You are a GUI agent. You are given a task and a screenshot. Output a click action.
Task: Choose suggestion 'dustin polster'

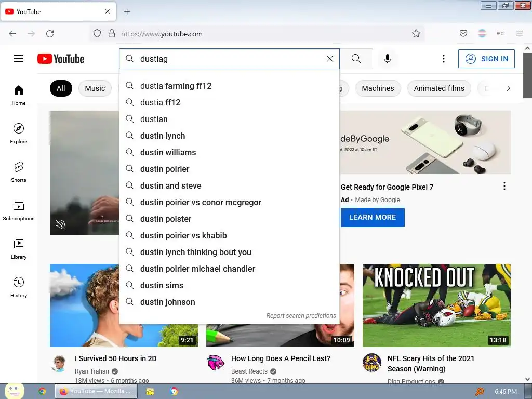click(229, 219)
